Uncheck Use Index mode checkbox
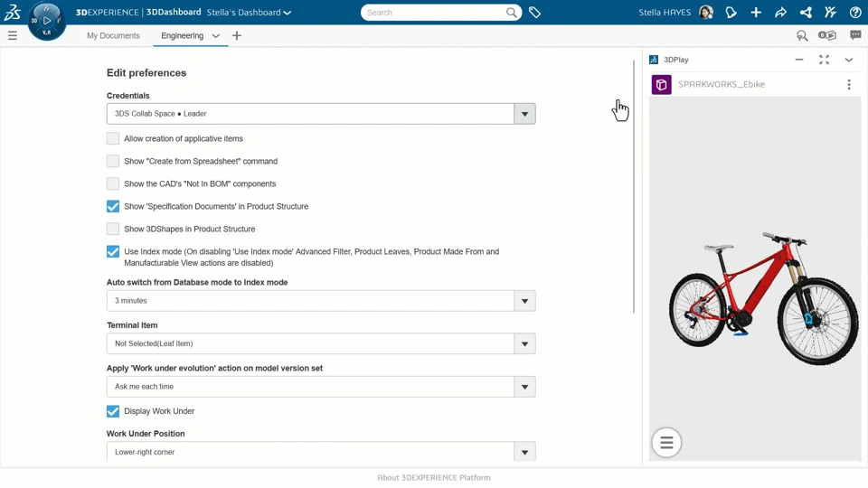 coord(113,251)
